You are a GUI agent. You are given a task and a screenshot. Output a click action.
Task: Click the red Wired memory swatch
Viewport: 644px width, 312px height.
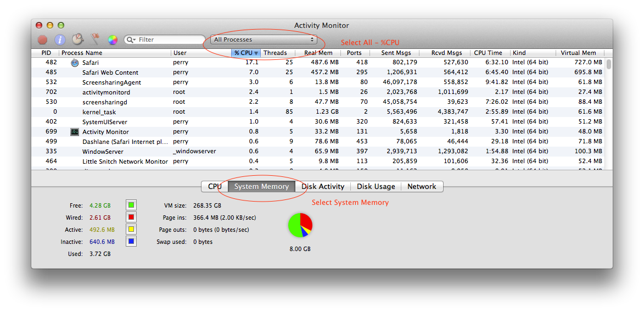click(x=131, y=218)
